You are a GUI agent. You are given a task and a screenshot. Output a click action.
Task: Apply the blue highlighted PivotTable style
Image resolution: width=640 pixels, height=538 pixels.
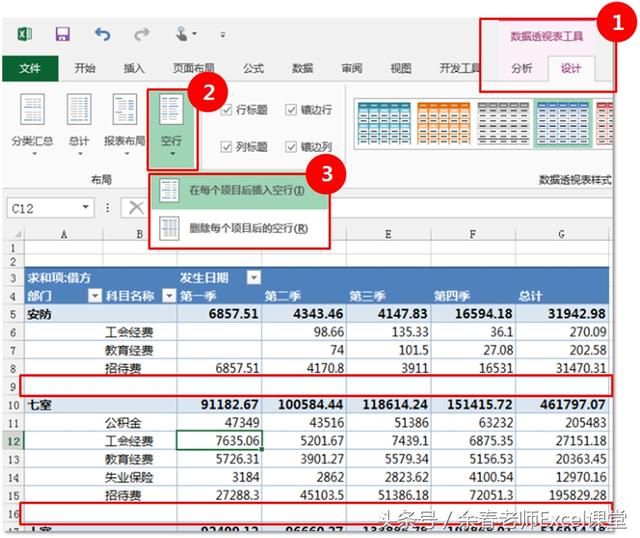[563, 123]
